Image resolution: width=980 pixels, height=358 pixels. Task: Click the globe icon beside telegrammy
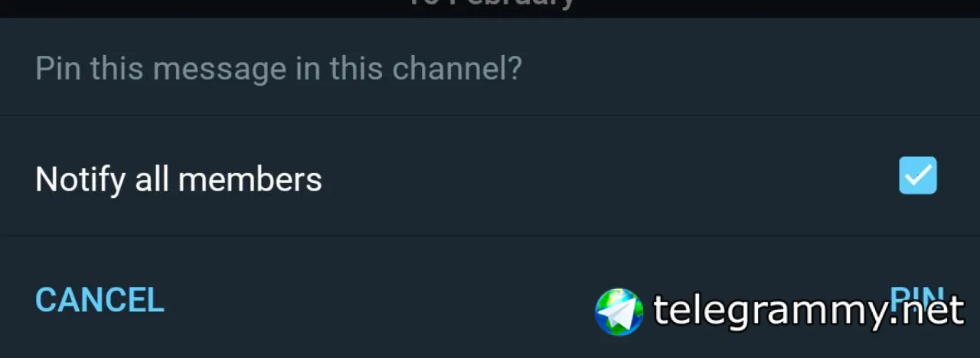click(619, 311)
